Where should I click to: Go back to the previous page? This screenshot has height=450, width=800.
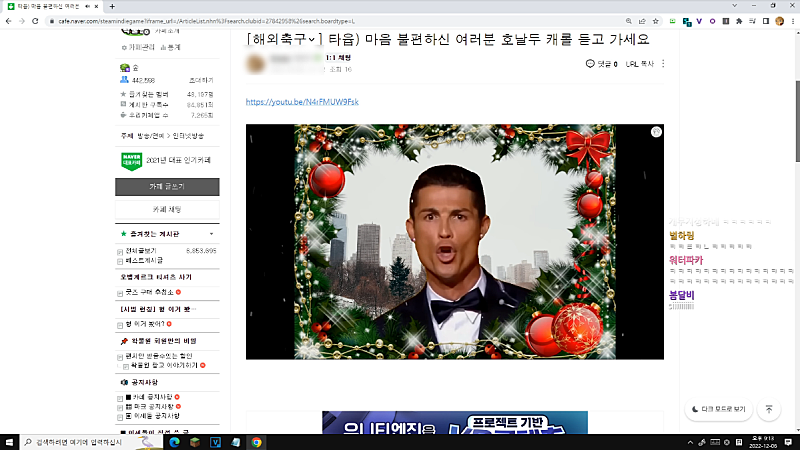click(x=9, y=21)
